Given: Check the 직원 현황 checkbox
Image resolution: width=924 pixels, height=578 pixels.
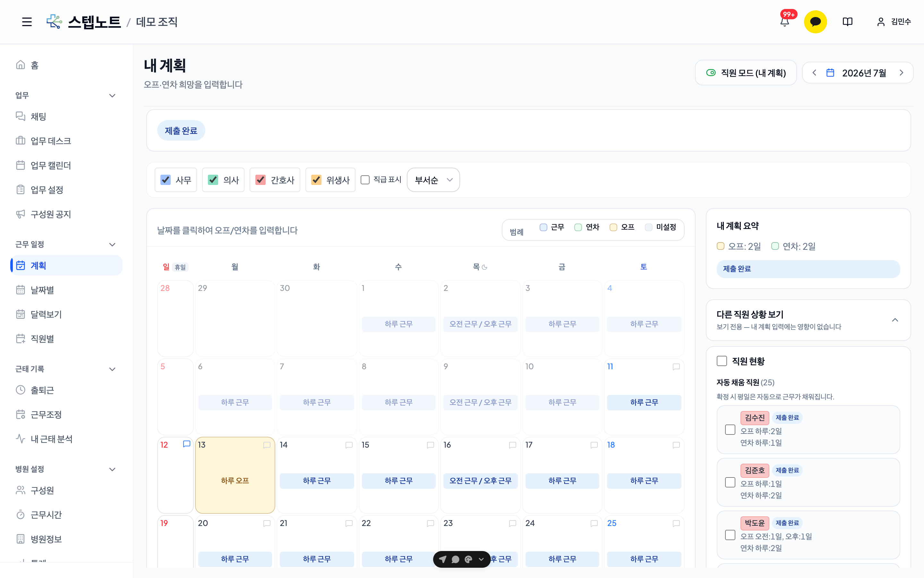Looking at the screenshot, I should (722, 361).
